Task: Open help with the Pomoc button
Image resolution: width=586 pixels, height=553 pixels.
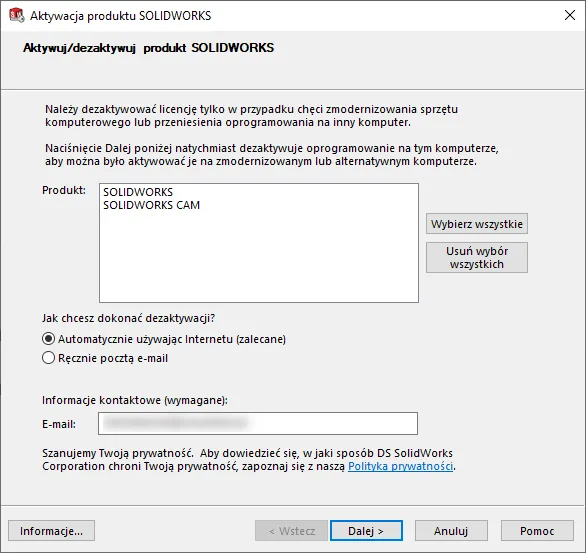Action: 537,531
